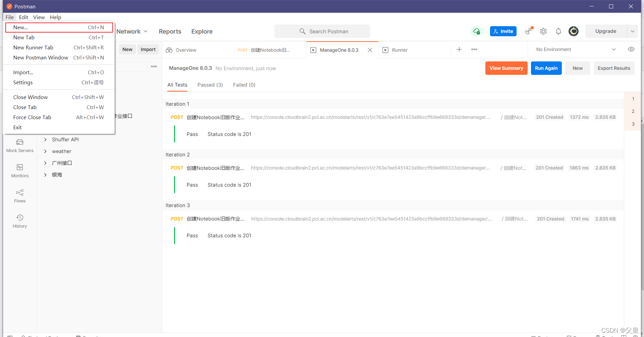Switch to Passed (3) tab
The width and height of the screenshot is (644, 337).
210,85
